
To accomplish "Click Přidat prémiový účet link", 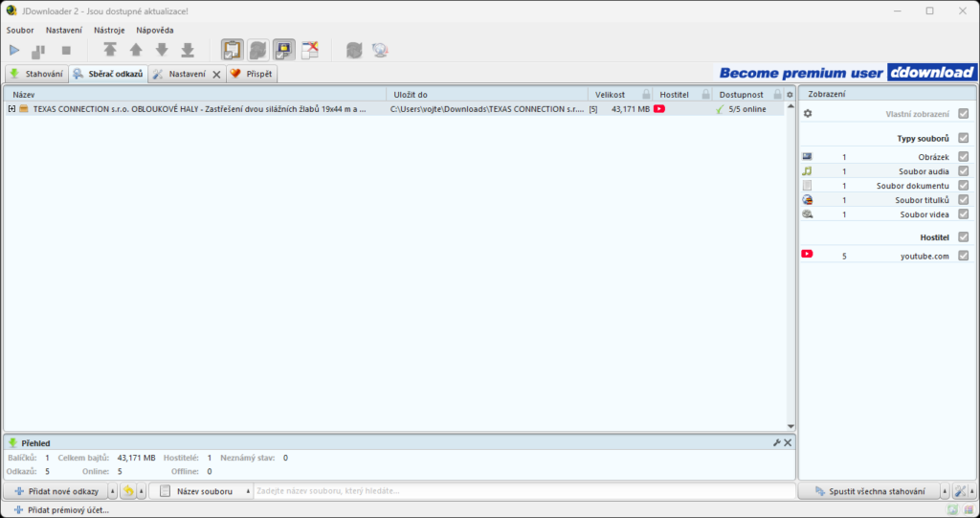I will tap(61, 510).
